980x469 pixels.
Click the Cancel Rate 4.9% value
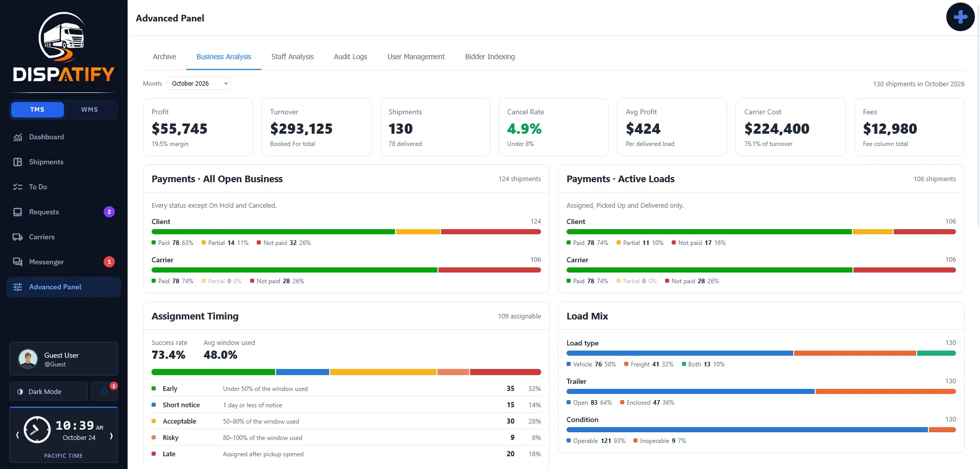coord(524,129)
